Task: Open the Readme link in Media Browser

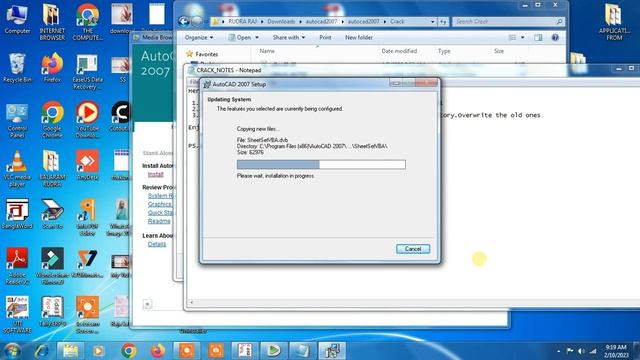Action: click(159, 221)
